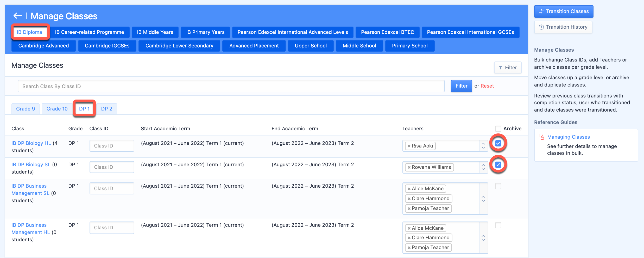Remove Alice McKane from Business Management HL
The height and width of the screenshot is (258, 644).
[x=409, y=228]
